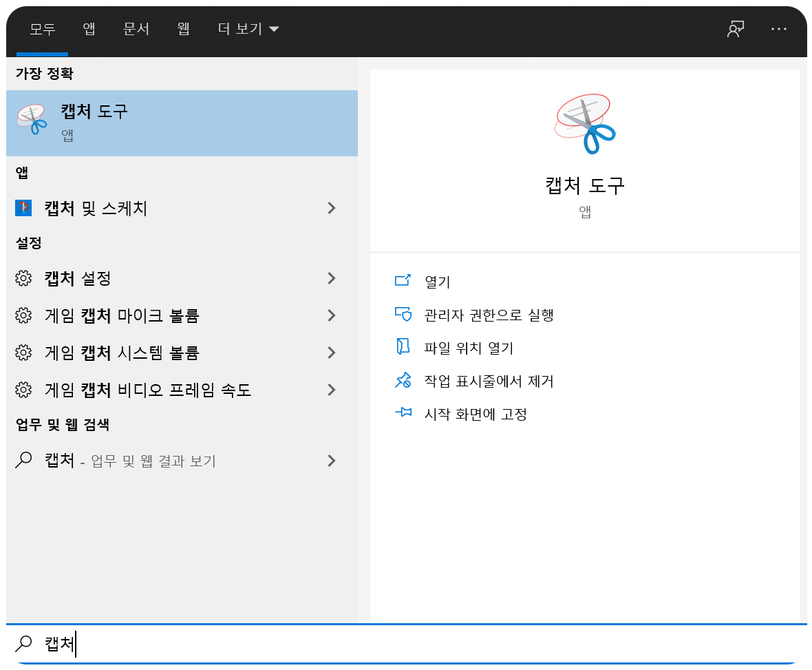Screen dimensions: 812x670
Task: Switch to the 앱 tab
Action: 89,29
